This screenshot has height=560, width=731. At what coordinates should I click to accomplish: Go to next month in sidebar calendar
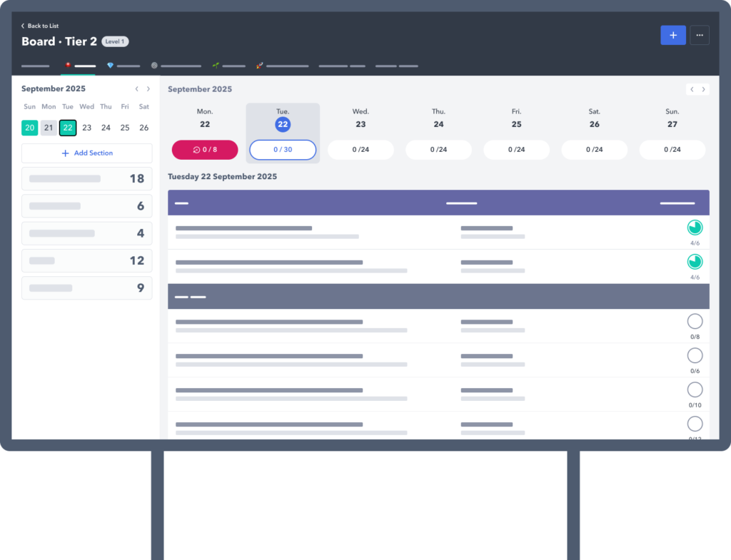pos(148,89)
